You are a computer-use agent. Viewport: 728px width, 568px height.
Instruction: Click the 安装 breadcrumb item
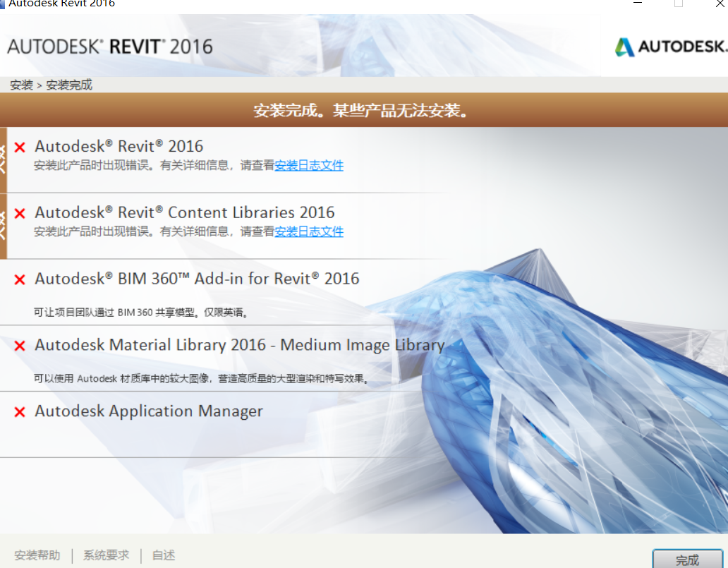[21, 85]
